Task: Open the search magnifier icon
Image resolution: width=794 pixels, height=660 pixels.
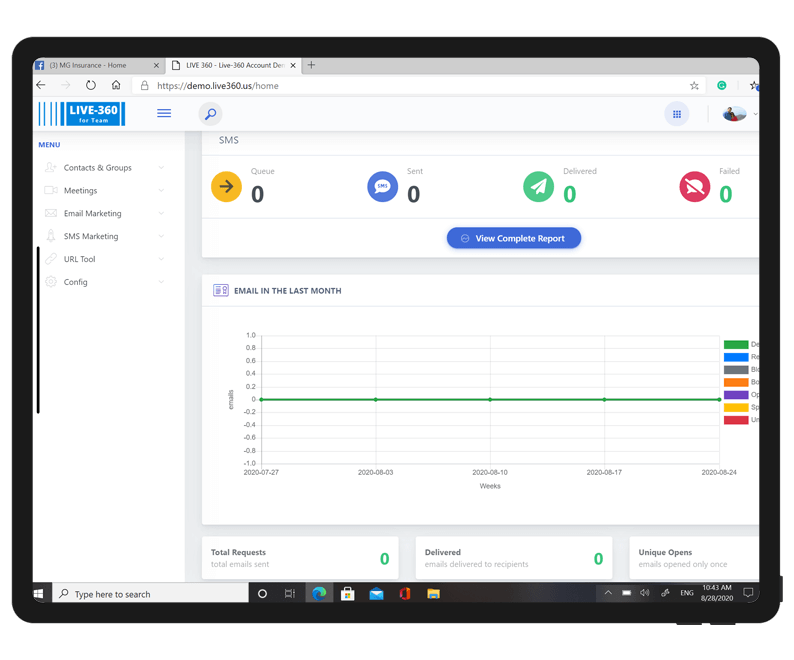Action: click(x=210, y=114)
